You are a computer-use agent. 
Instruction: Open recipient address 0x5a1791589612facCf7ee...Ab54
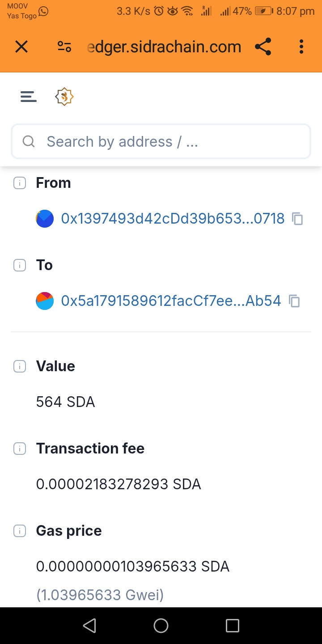tap(171, 301)
